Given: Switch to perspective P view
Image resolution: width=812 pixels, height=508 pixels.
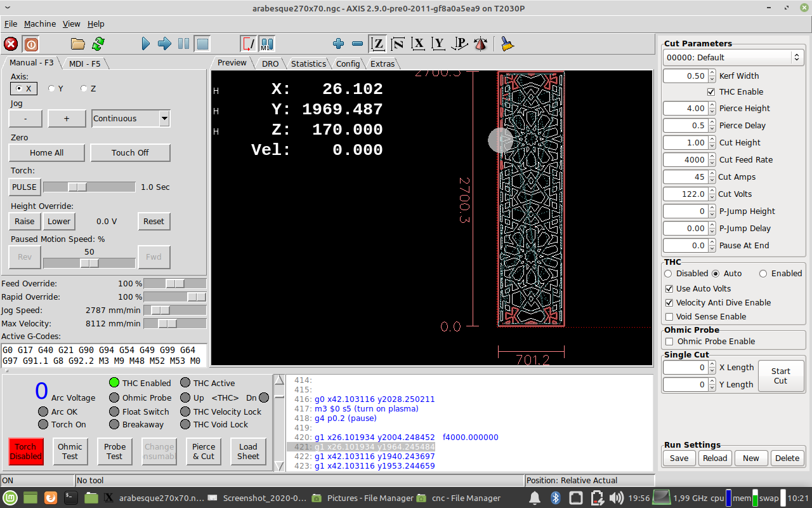Looking at the screenshot, I should click(x=460, y=44).
